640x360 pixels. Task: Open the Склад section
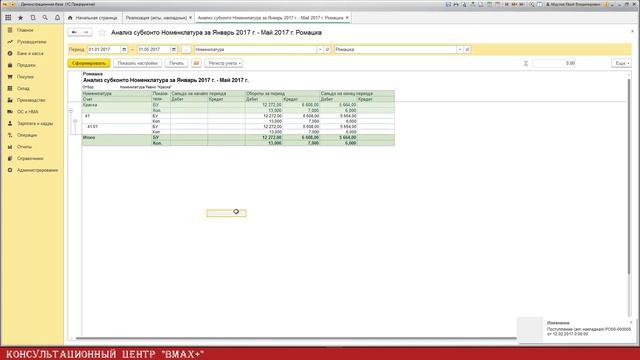[23, 89]
